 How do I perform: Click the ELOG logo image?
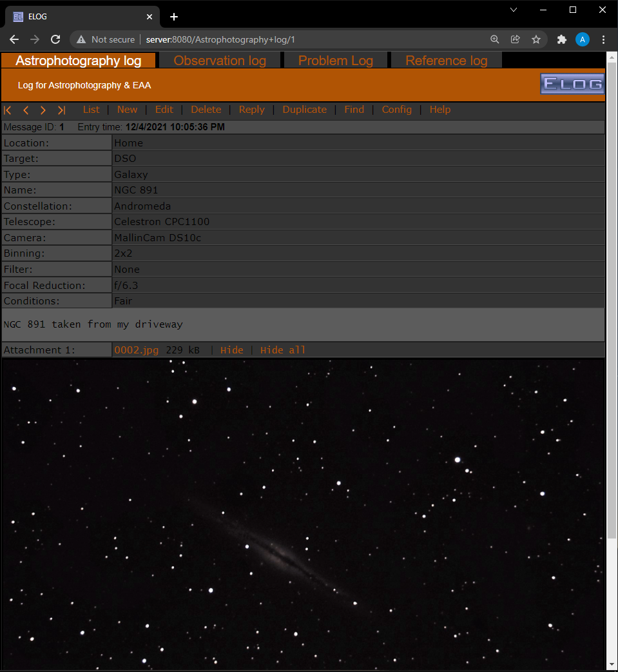coord(572,84)
